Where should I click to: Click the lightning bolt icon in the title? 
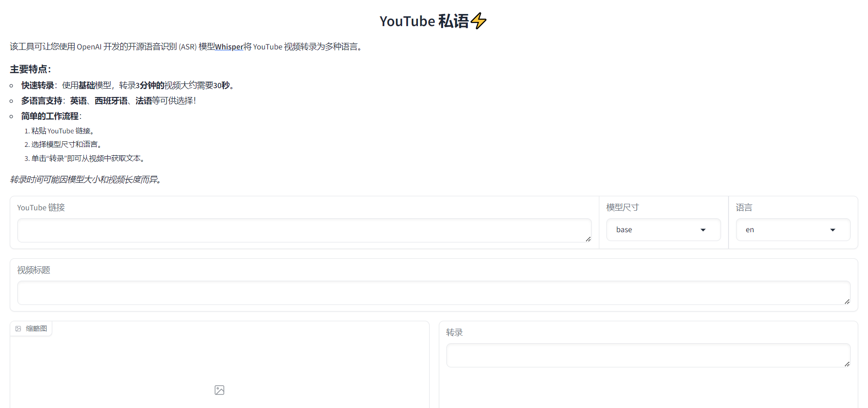coord(479,21)
